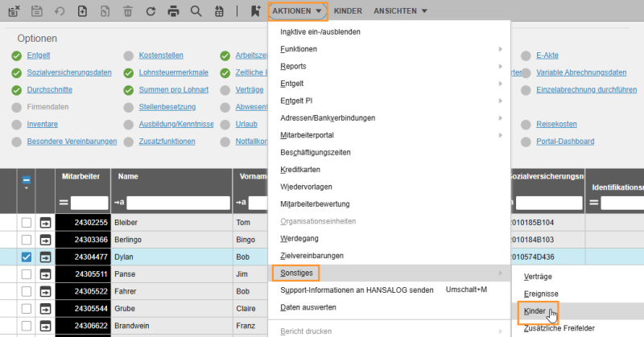This screenshot has height=337, width=644.
Task: Expand the Reports submenu
Action: pos(389,67)
